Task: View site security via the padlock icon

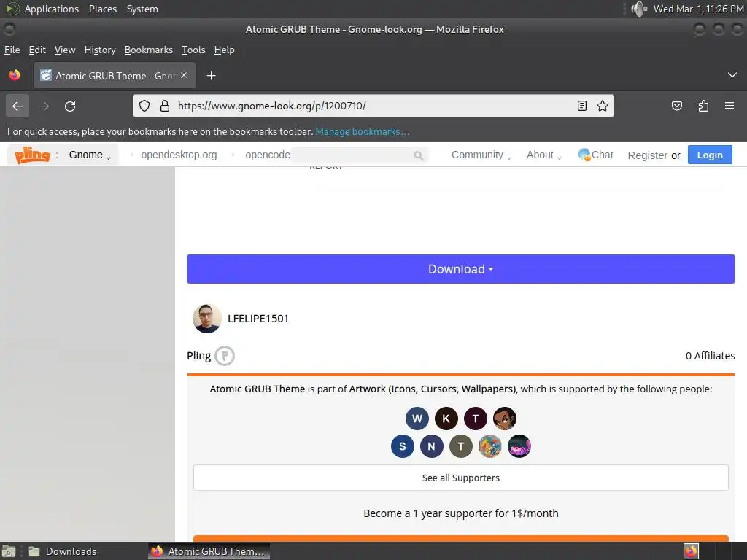Action: 165,106
